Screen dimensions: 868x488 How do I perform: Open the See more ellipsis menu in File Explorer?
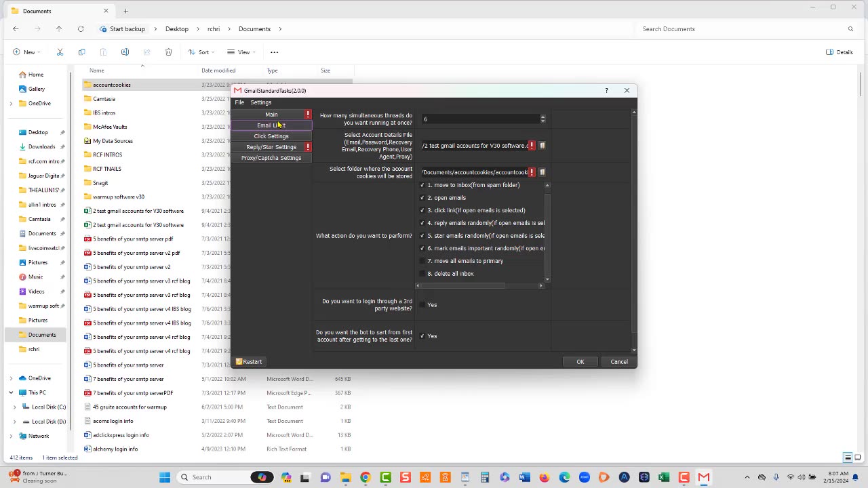pos(274,52)
